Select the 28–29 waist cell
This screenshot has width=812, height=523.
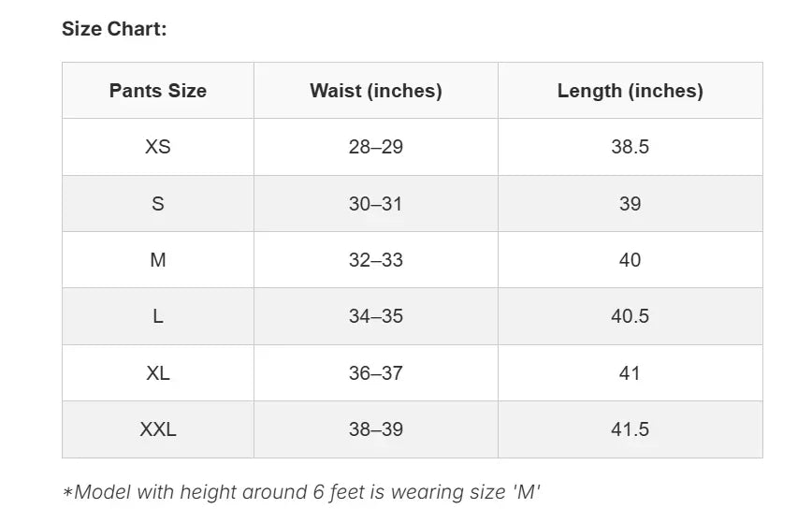point(375,147)
